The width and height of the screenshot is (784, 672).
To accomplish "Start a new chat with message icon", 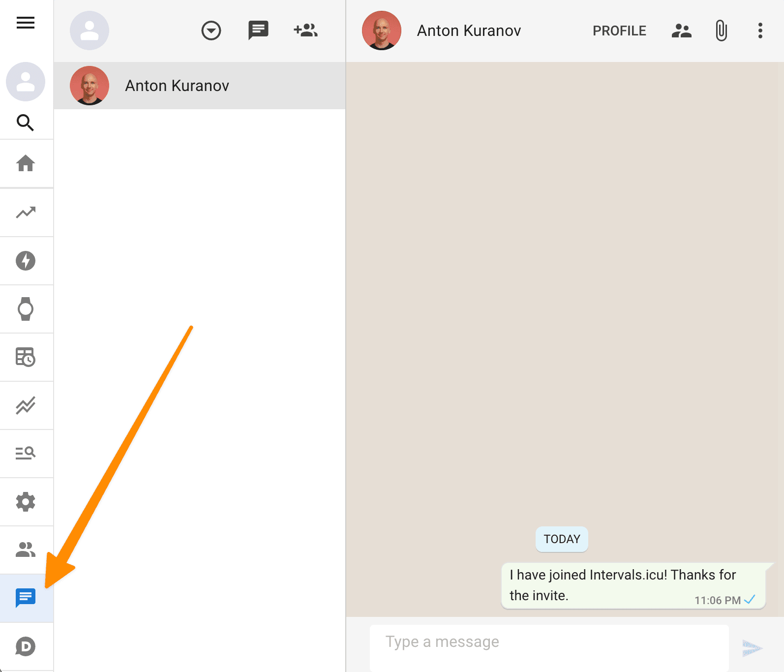I will pos(258,31).
